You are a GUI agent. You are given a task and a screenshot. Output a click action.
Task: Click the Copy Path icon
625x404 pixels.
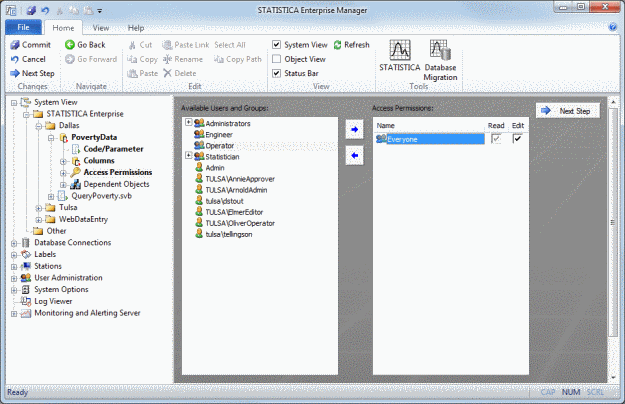point(219,59)
